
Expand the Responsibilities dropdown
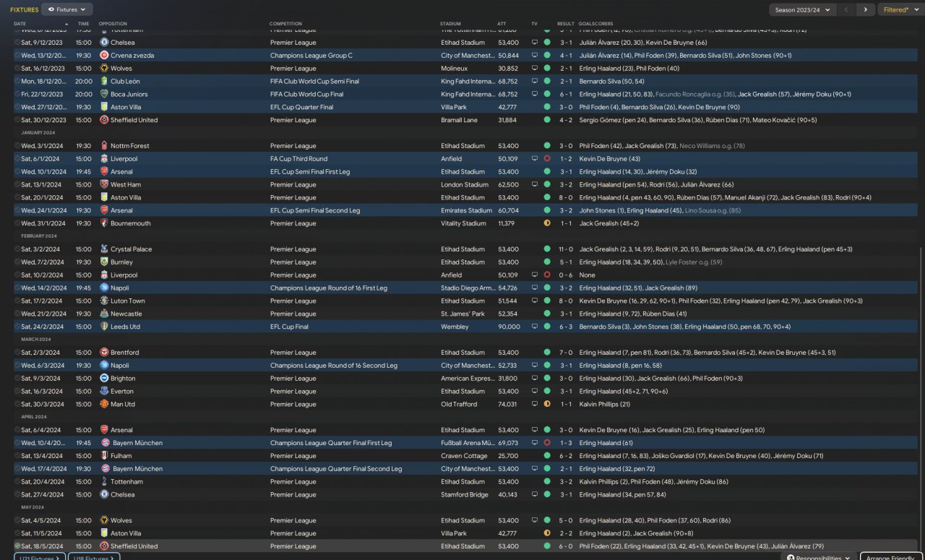819,558
